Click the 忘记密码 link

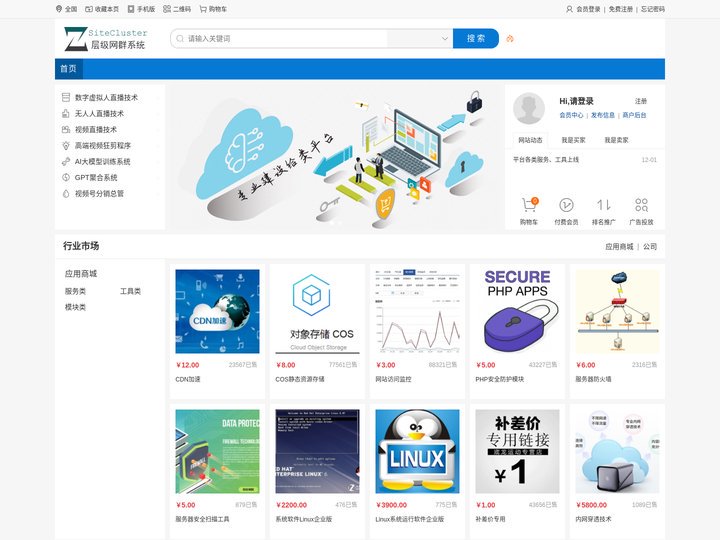(x=652, y=9)
